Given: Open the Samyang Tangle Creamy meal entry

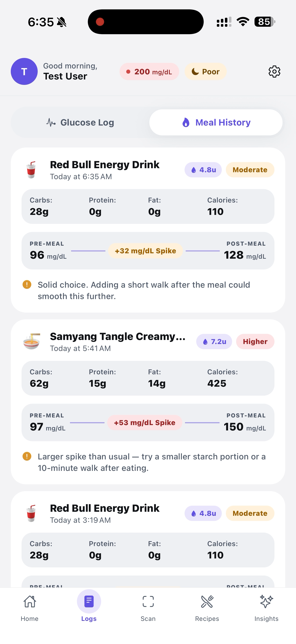Looking at the screenshot, I should click(118, 337).
